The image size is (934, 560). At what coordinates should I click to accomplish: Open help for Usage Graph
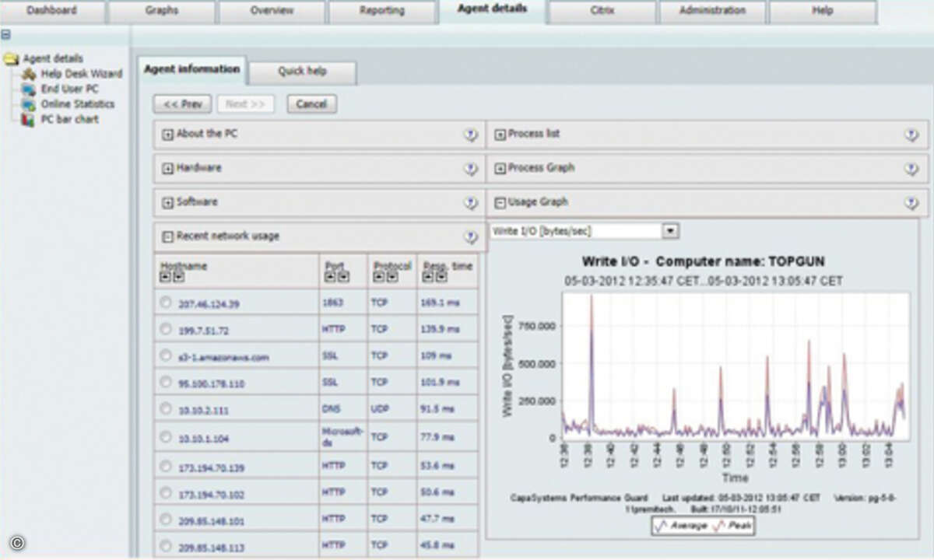pos(911,203)
